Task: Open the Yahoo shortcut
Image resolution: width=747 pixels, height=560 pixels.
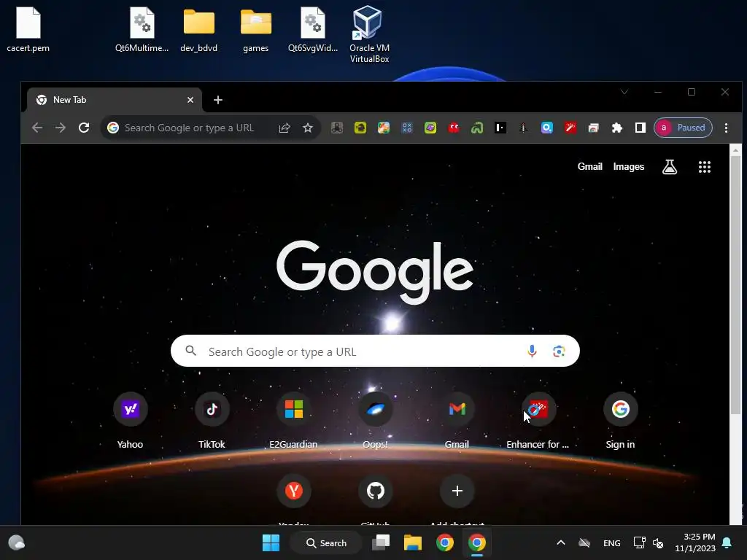Action: [130, 421]
